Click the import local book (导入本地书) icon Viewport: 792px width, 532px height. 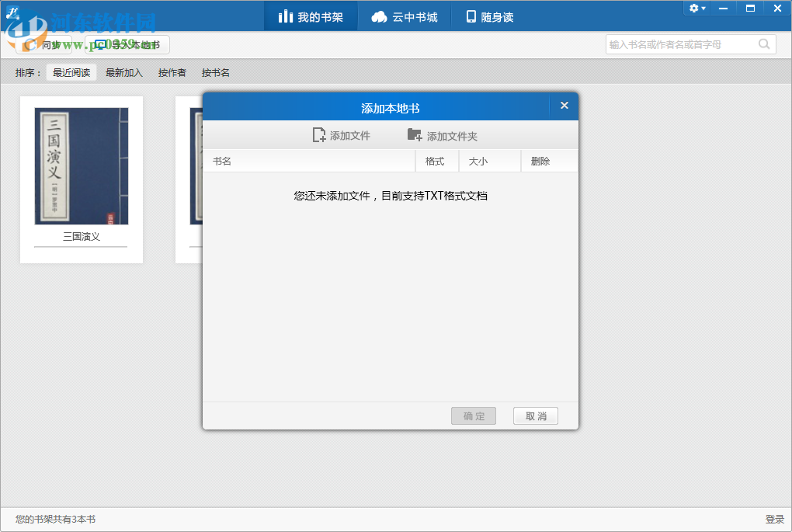(99, 44)
